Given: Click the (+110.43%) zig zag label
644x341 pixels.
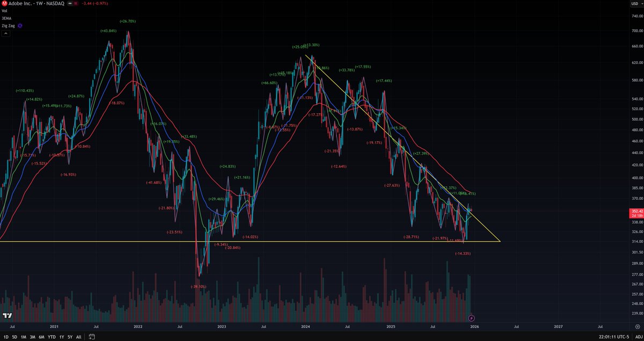Looking at the screenshot, I should (x=25, y=90).
